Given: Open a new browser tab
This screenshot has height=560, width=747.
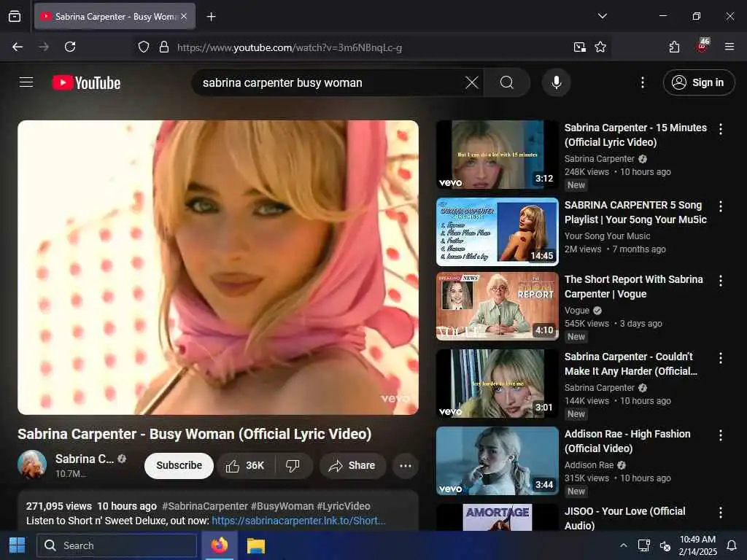Looking at the screenshot, I should coord(211,17).
